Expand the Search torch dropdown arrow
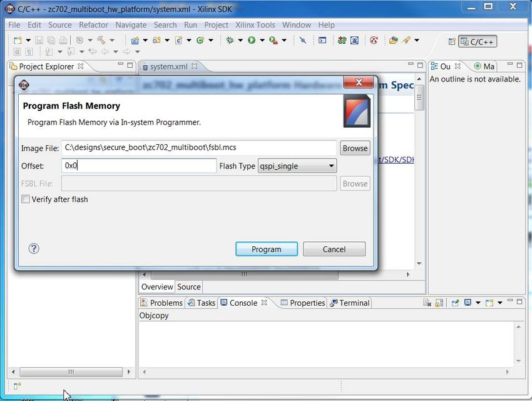532x401 pixels. (417, 40)
